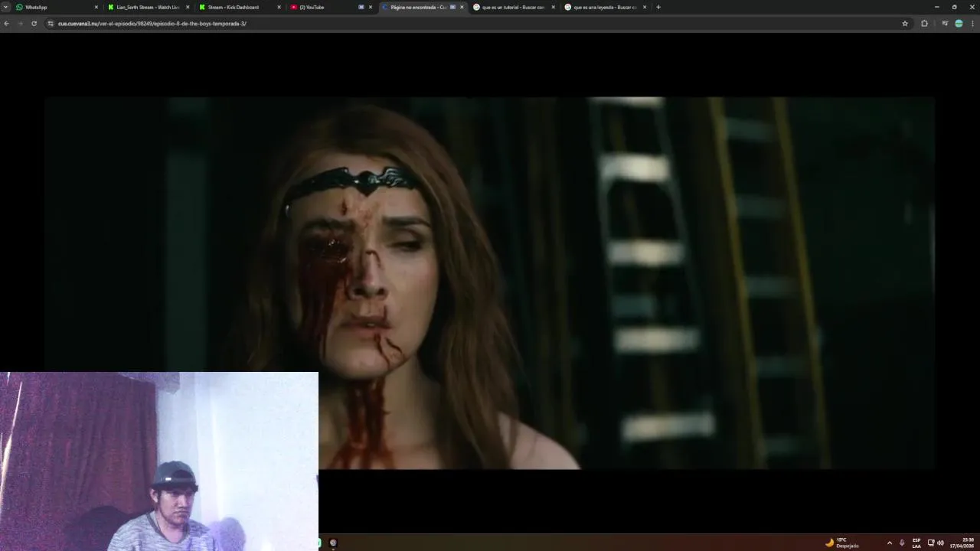The width and height of the screenshot is (980, 551).
Task: Click the media indicator on 'Página no encontrada' tab
Action: pyautogui.click(x=452, y=7)
